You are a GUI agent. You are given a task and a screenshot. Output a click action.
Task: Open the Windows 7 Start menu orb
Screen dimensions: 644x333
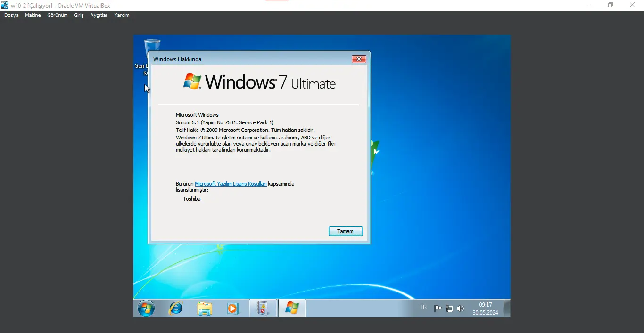[146, 309]
